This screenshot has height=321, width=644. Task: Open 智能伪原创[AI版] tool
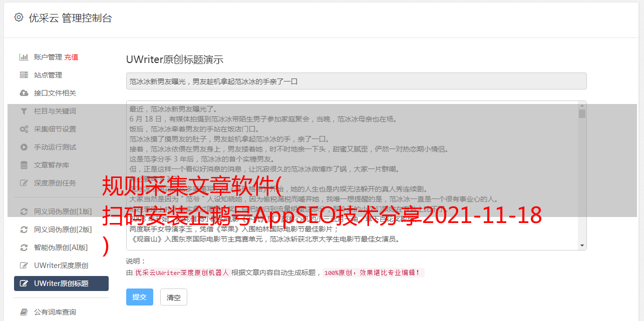tap(61, 247)
